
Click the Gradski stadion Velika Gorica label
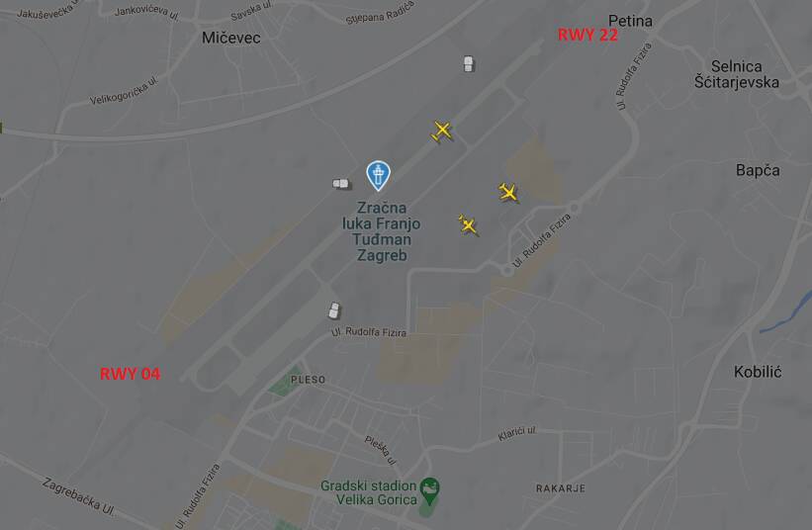(x=369, y=492)
